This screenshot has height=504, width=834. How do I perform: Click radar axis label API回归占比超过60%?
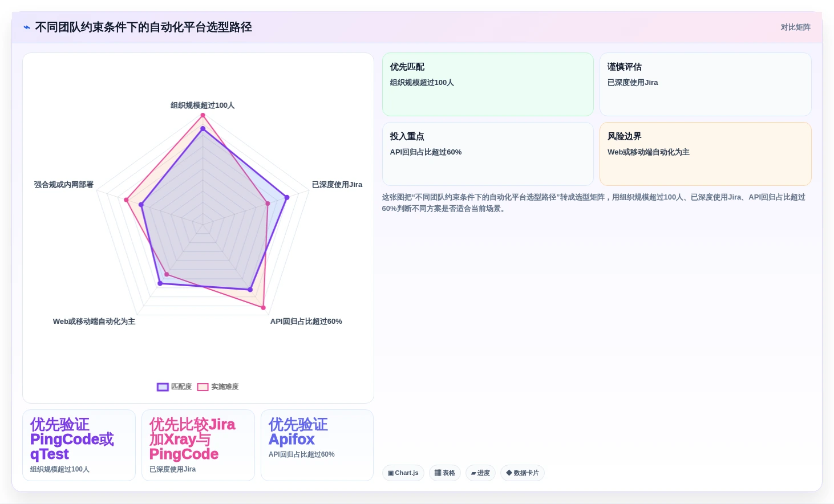click(306, 322)
